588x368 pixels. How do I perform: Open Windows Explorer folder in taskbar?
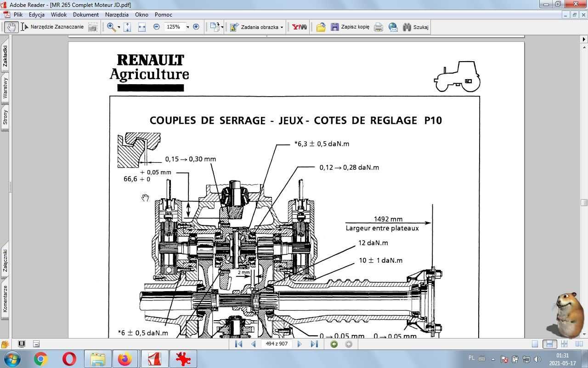[x=97, y=359]
